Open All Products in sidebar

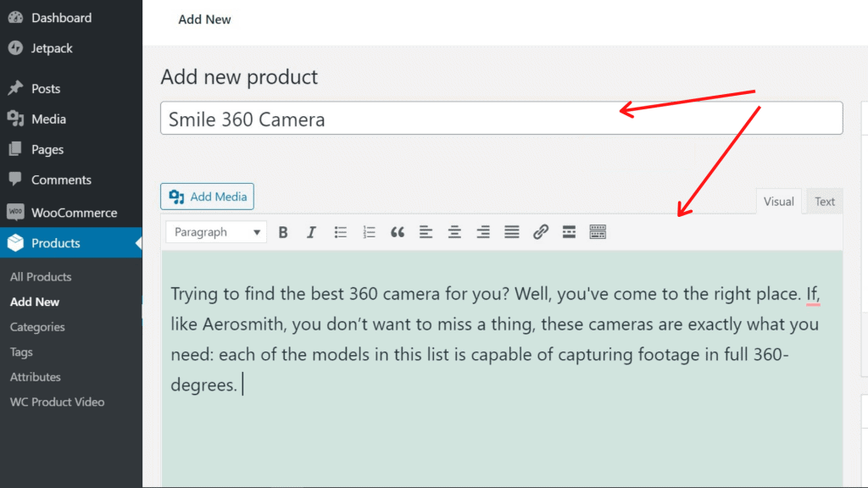[41, 277]
